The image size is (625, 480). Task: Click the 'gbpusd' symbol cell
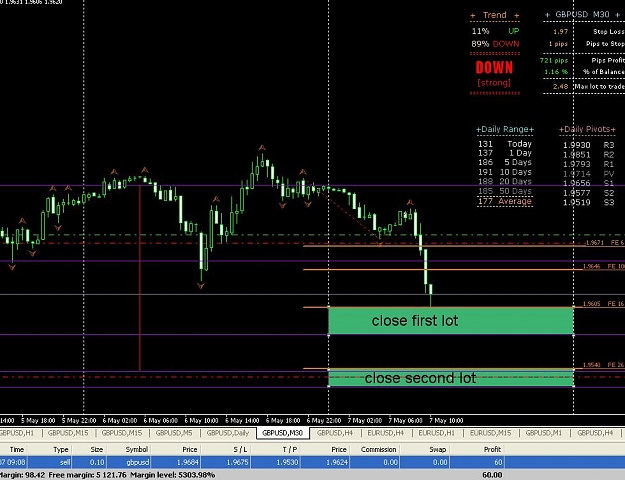click(x=138, y=462)
